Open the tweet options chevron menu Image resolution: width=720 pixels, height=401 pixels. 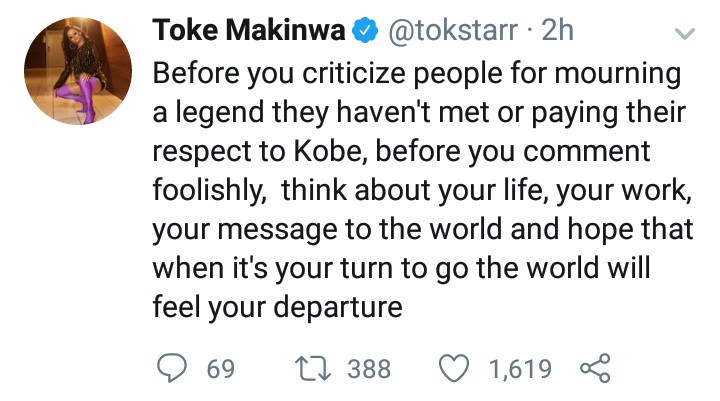[x=685, y=35]
